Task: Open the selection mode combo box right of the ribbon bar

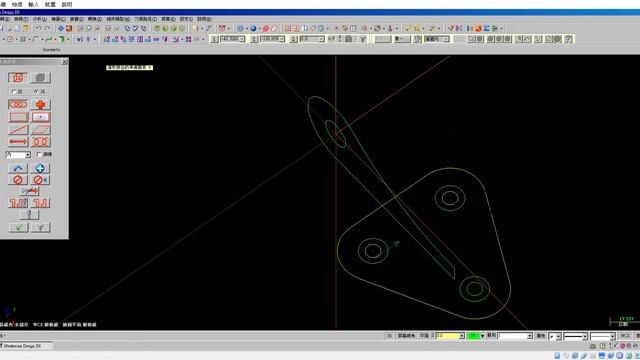Action: coord(437,39)
